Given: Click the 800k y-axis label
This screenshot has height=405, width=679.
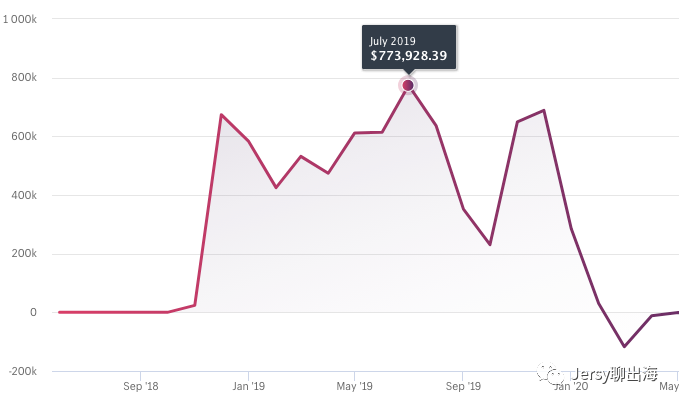Looking at the screenshot, I should 25,78.
